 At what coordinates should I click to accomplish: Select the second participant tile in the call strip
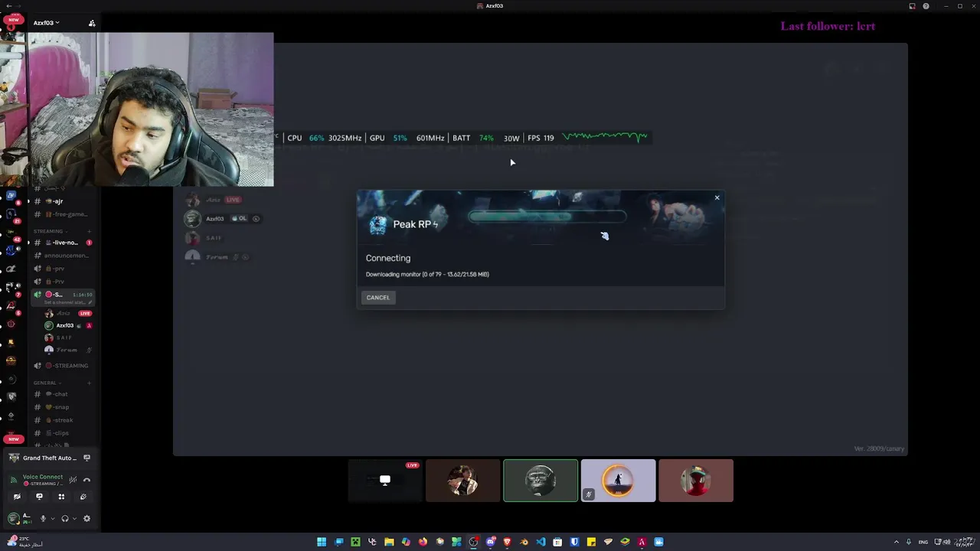pyautogui.click(x=462, y=481)
